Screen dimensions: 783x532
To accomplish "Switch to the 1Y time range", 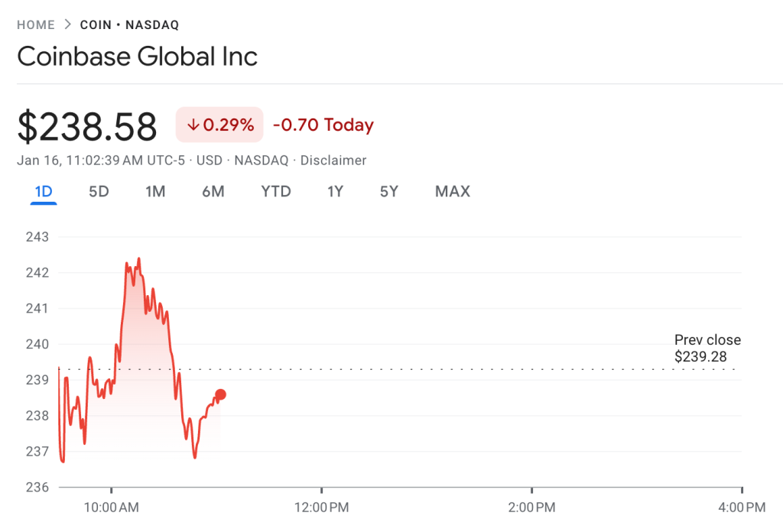I will coord(335,191).
